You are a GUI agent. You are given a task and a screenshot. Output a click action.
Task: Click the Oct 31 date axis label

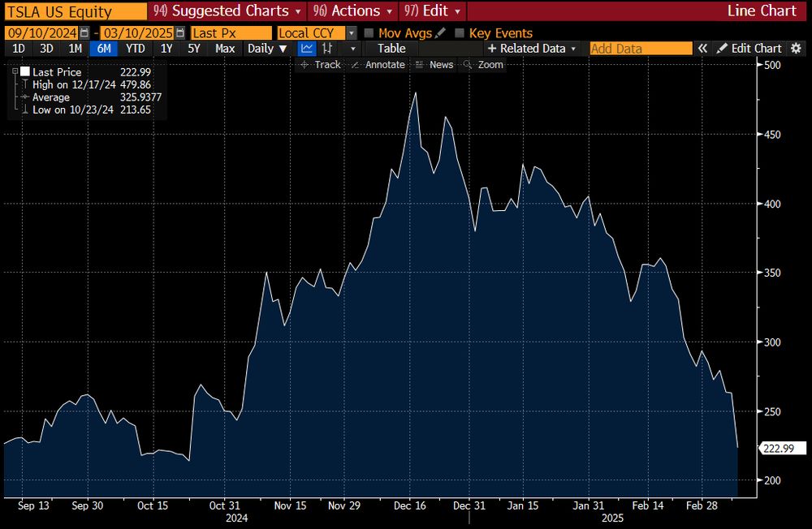tap(224, 505)
